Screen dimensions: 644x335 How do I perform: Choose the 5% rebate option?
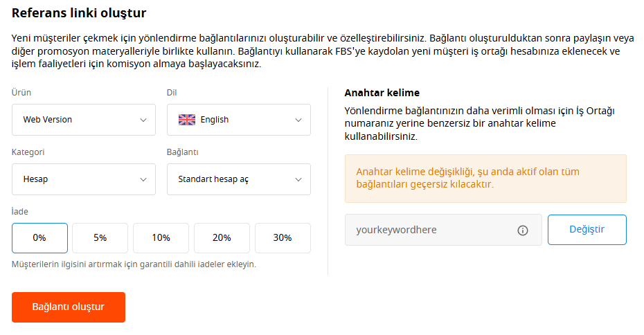(100, 238)
